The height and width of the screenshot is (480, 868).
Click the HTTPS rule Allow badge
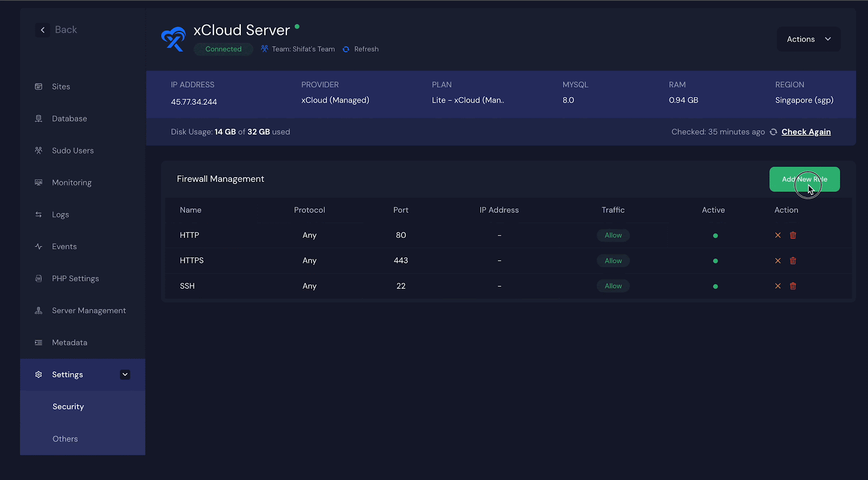coord(613,261)
